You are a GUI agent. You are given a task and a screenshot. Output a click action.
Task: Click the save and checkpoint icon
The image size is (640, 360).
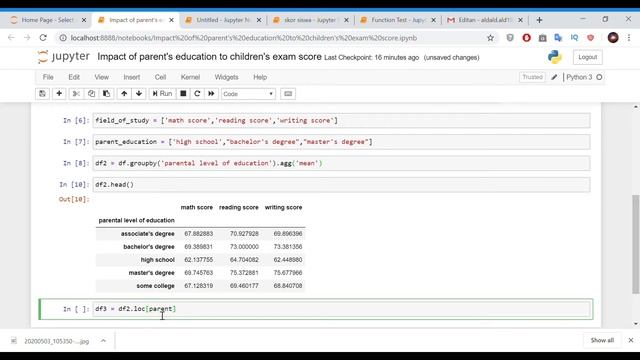(42, 94)
